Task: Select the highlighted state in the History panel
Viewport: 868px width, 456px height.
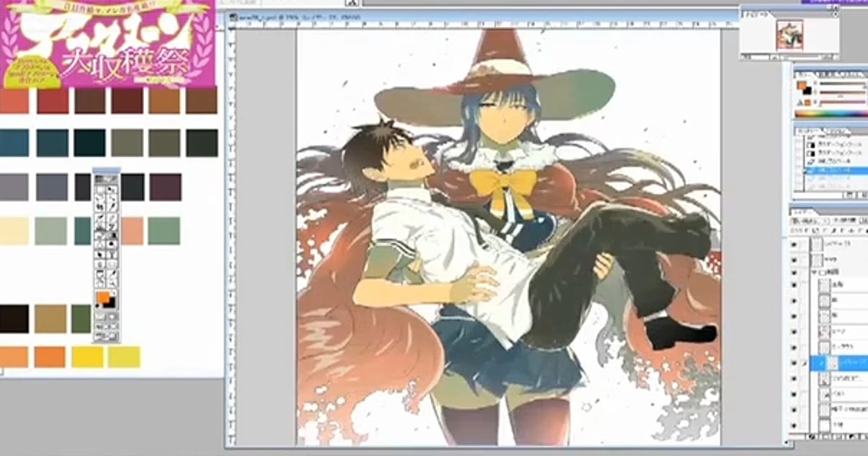Action: (x=835, y=169)
